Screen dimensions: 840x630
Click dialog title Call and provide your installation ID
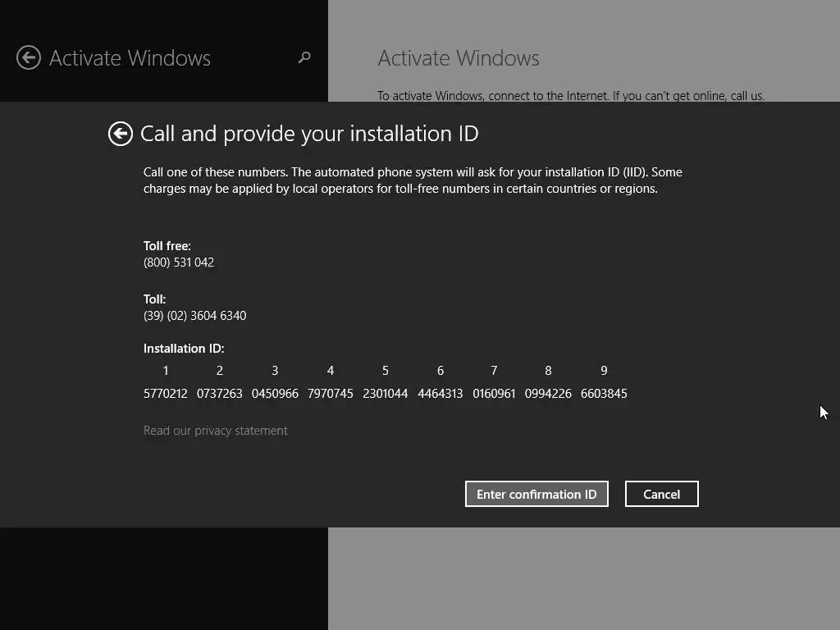tap(309, 134)
